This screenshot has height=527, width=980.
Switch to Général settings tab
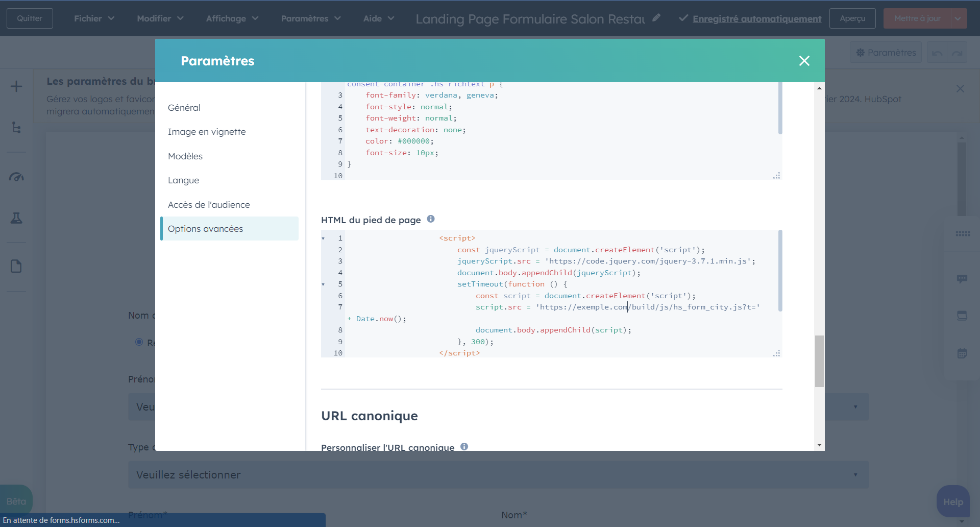coord(229,108)
